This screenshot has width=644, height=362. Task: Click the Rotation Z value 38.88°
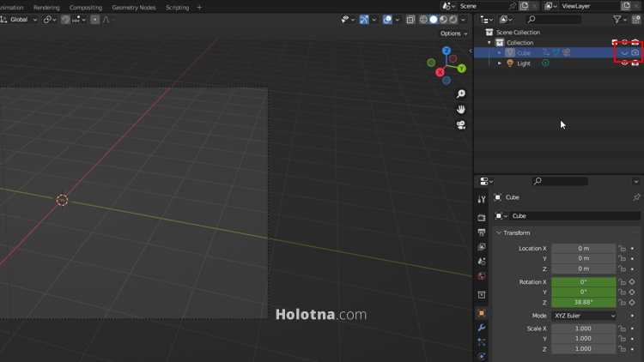click(x=583, y=302)
